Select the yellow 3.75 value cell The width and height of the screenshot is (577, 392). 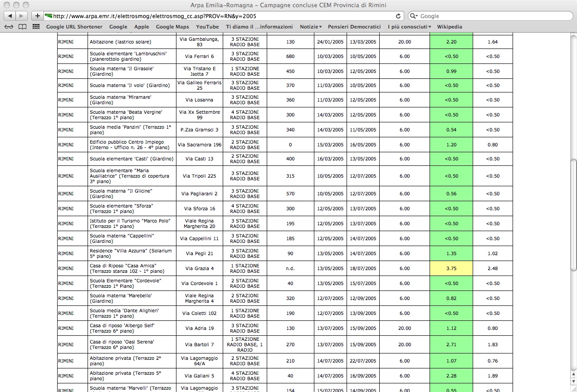click(x=451, y=268)
